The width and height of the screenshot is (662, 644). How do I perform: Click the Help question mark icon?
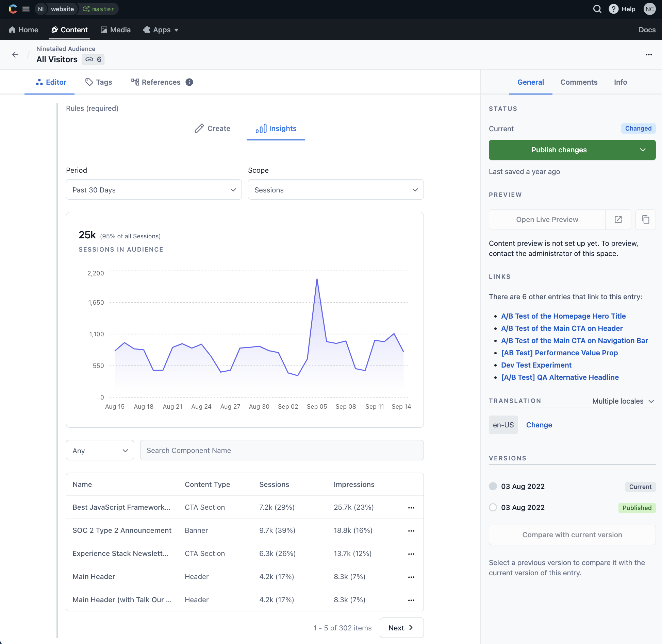click(613, 9)
